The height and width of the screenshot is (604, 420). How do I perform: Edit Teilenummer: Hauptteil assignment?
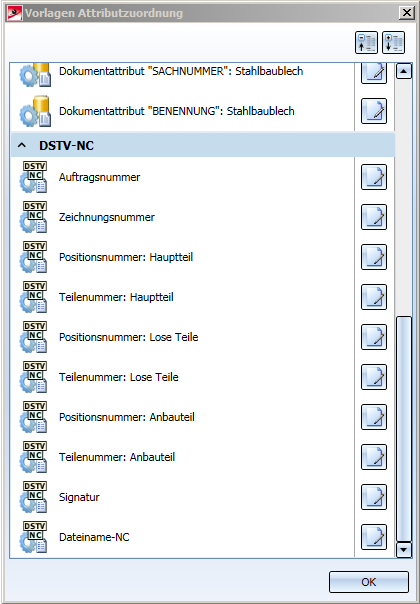[374, 297]
